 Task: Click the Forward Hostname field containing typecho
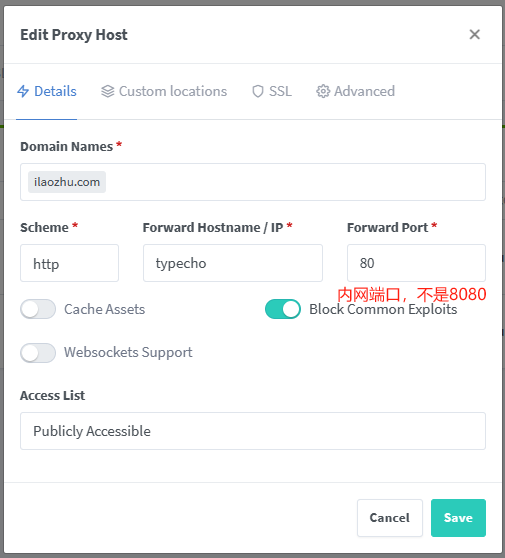click(x=233, y=263)
